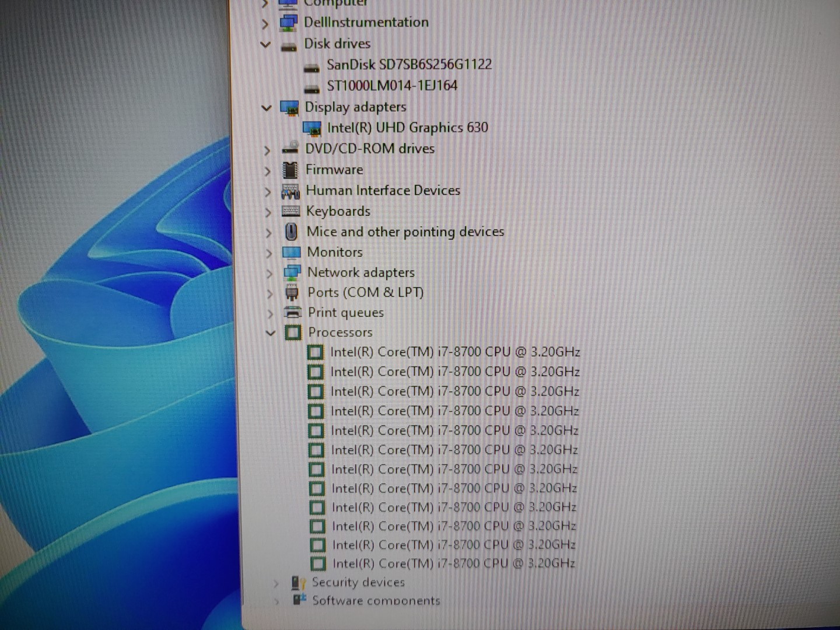
Task: Expand the Ports (COM & LPT) node
Action: coord(270,294)
